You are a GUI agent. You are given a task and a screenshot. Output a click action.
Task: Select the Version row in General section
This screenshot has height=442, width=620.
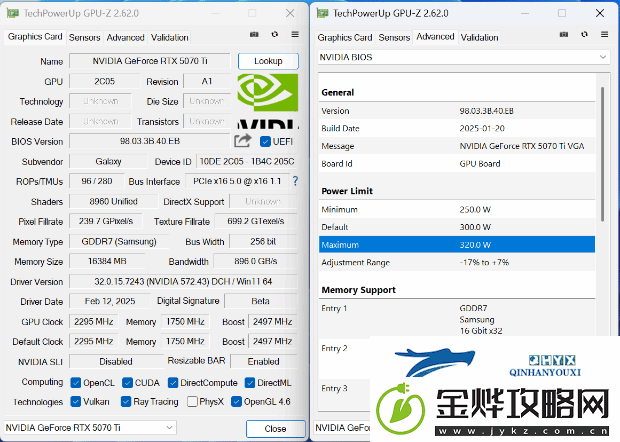(457, 111)
